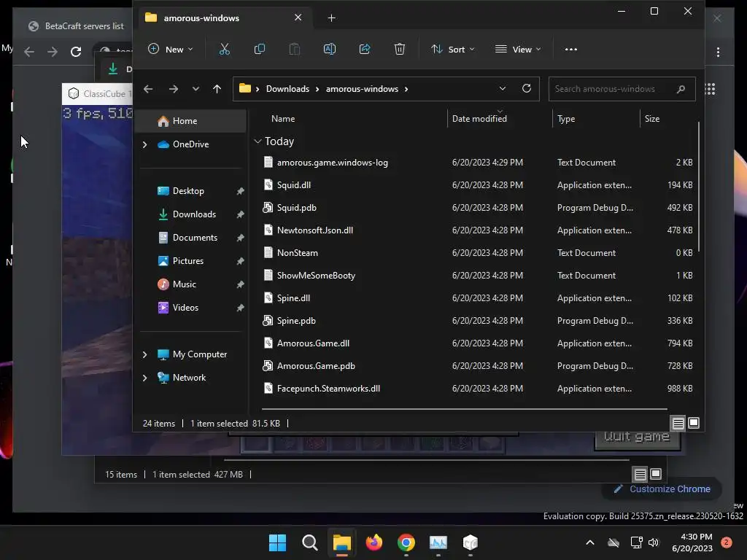This screenshot has width=747, height=560.
Task: Open the See more three-dots menu
Action: (570, 49)
